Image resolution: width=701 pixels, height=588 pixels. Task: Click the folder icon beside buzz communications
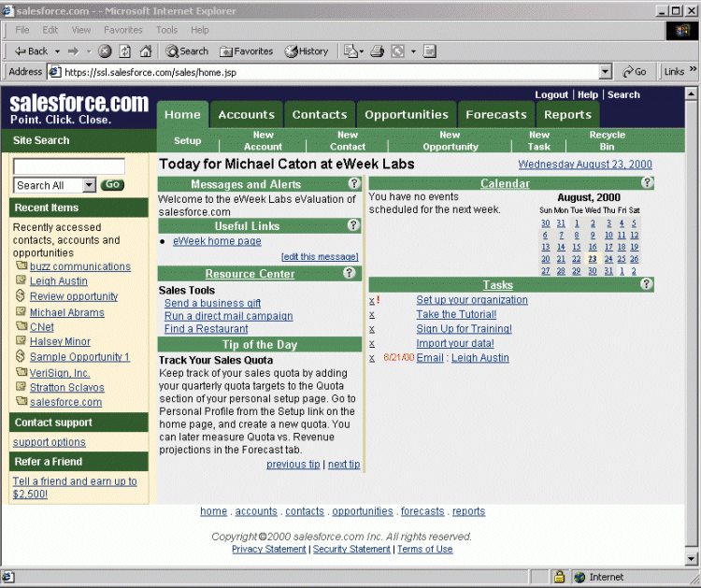[x=21, y=265]
